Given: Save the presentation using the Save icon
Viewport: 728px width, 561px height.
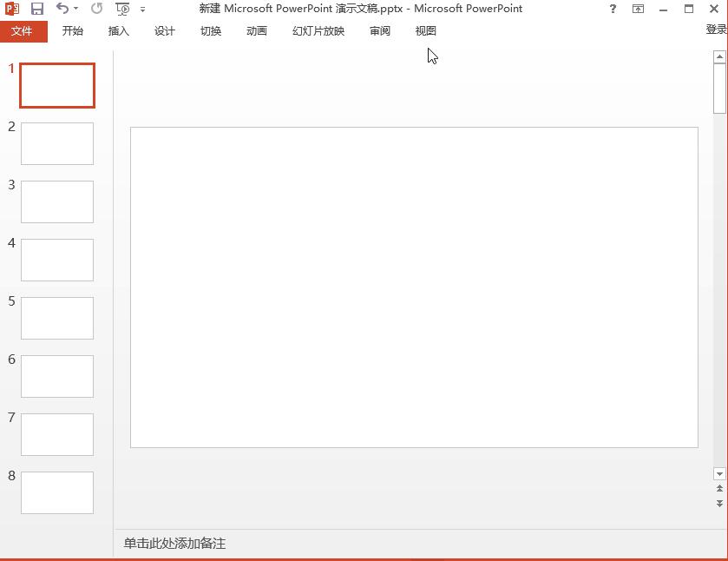Looking at the screenshot, I should [36, 9].
